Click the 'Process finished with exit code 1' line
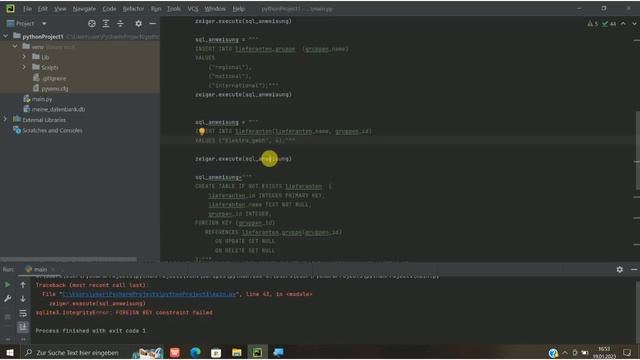 tap(91, 331)
